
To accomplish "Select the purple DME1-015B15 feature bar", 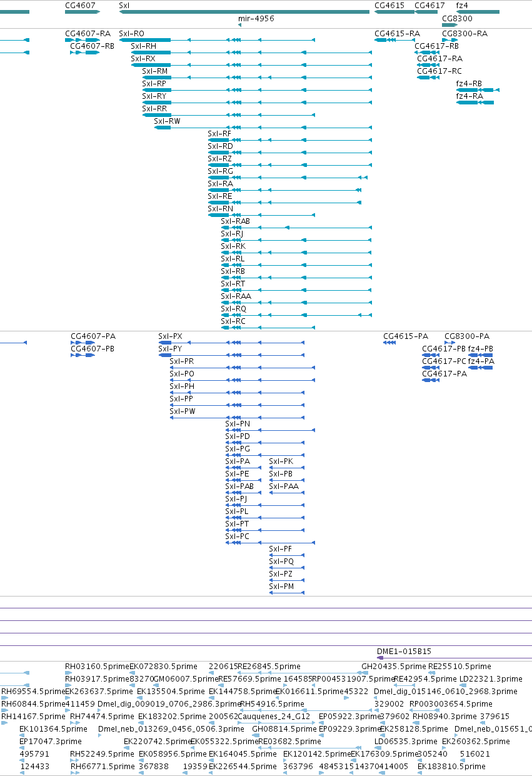I will [x=454, y=658].
